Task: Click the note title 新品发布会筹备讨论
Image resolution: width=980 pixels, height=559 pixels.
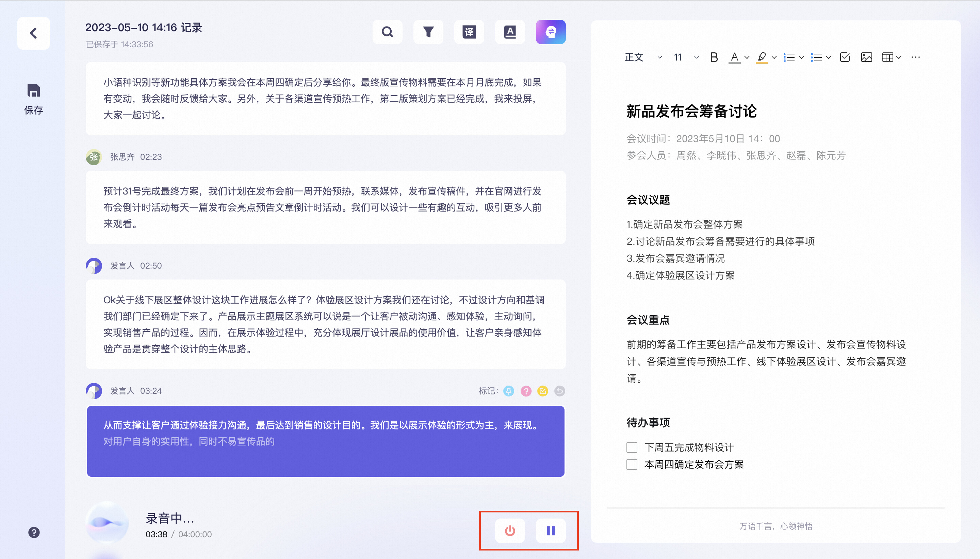Action: click(691, 111)
